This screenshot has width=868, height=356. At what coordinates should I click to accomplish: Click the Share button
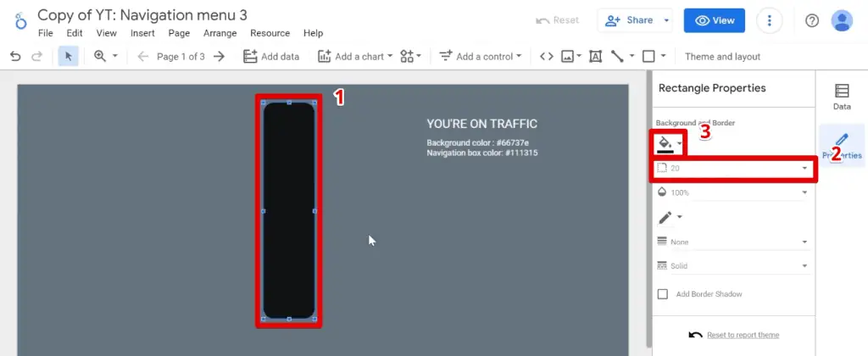pyautogui.click(x=629, y=20)
